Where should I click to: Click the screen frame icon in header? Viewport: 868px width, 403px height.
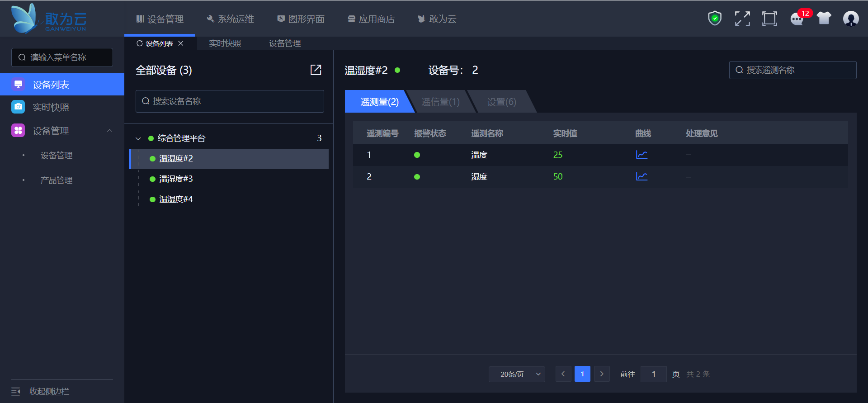click(769, 19)
